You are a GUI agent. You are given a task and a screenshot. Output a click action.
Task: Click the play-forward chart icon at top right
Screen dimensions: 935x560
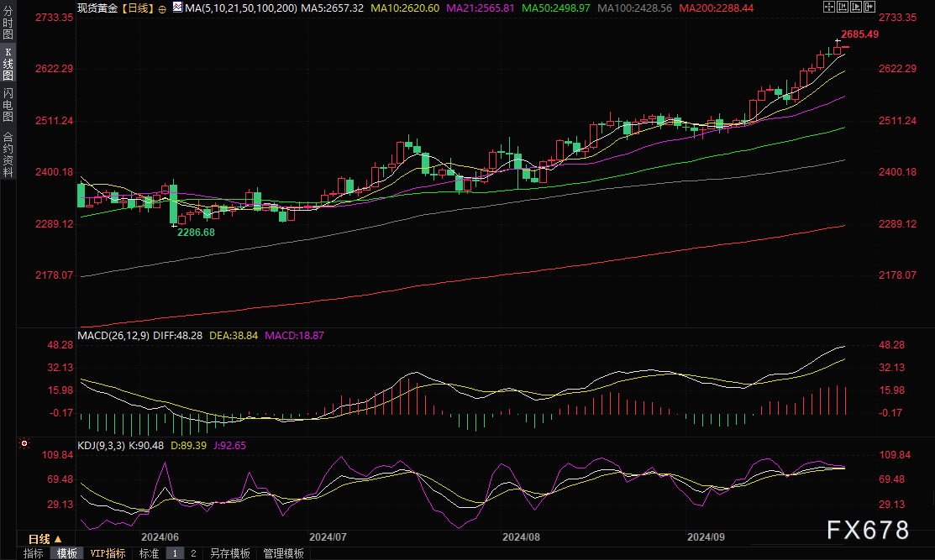pos(857,7)
